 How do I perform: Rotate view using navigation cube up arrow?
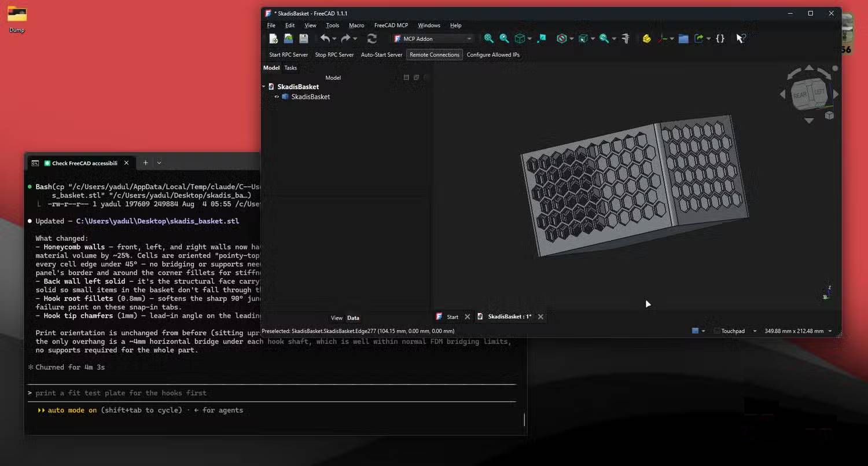coord(809,68)
